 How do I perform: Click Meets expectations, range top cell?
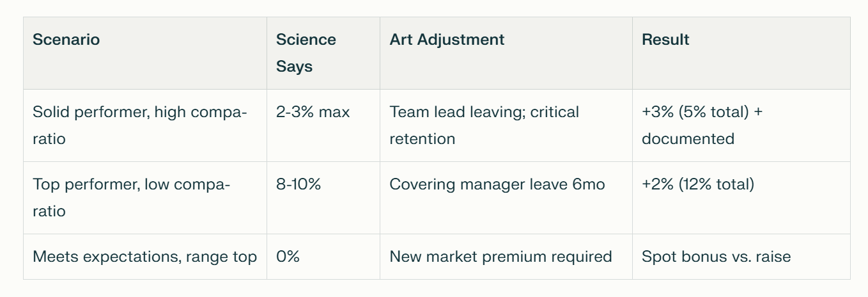(145, 257)
